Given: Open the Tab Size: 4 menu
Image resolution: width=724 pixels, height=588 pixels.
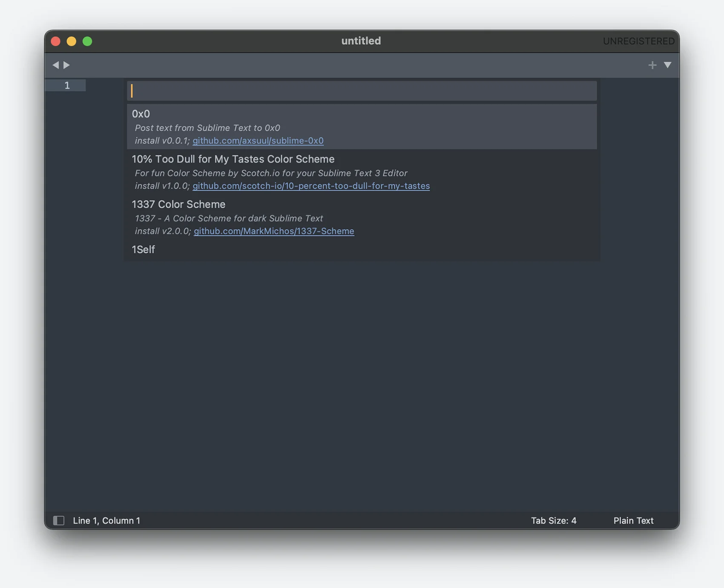Looking at the screenshot, I should [553, 520].
